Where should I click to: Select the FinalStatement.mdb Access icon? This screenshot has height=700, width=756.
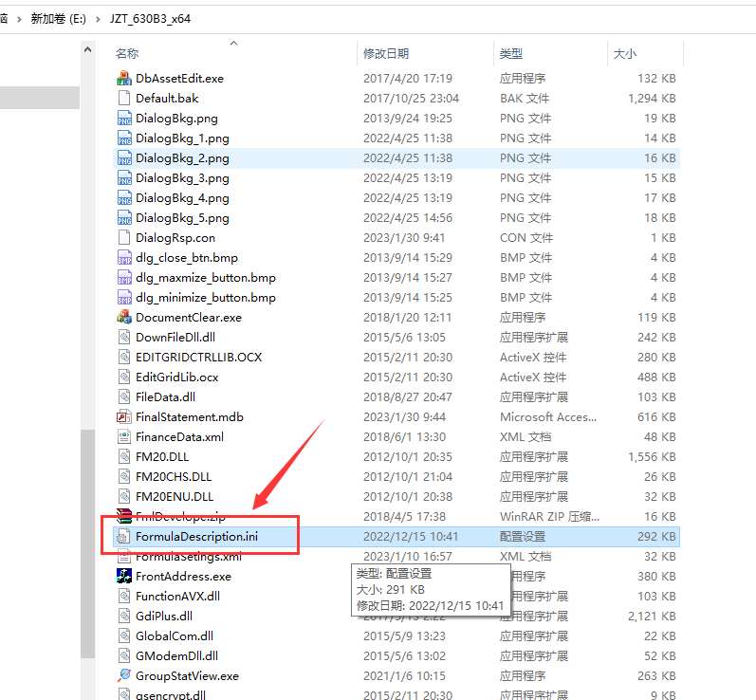coord(124,417)
